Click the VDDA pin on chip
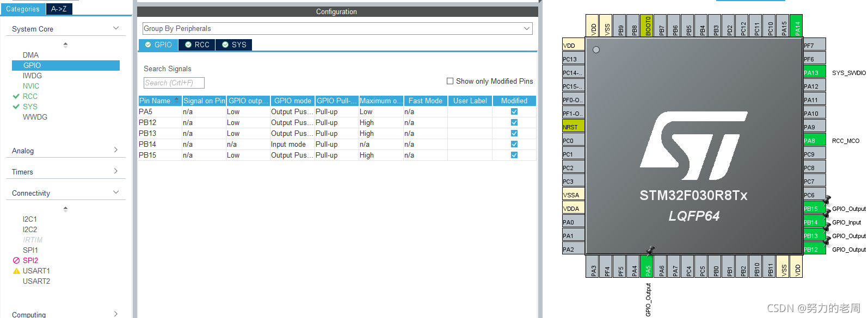This screenshot has width=868, height=318. pos(573,208)
